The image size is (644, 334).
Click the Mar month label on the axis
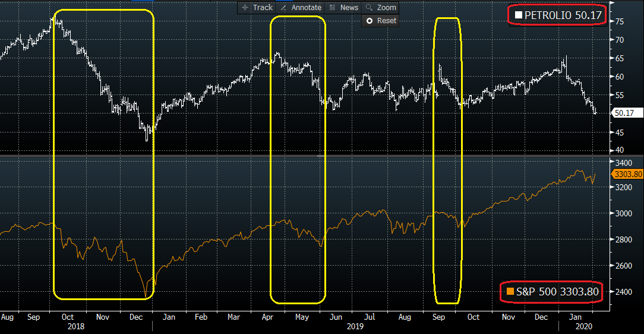point(233,317)
